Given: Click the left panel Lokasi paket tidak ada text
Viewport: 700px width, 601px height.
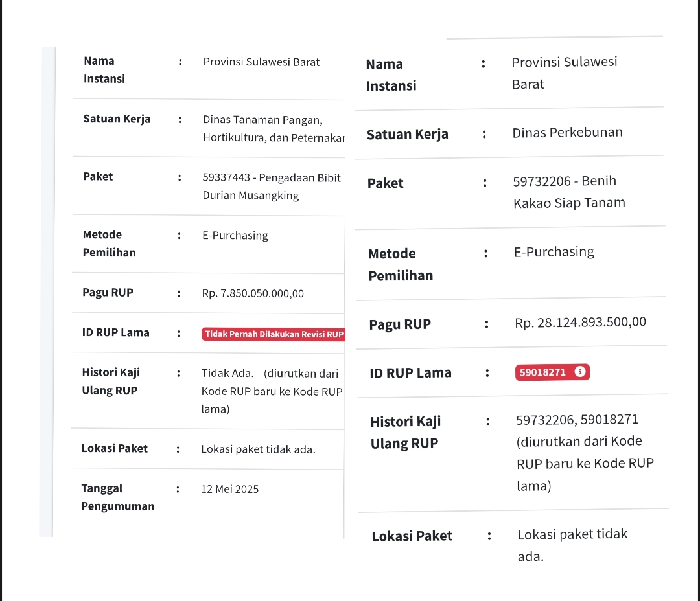Looking at the screenshot, I should point(258,449).
